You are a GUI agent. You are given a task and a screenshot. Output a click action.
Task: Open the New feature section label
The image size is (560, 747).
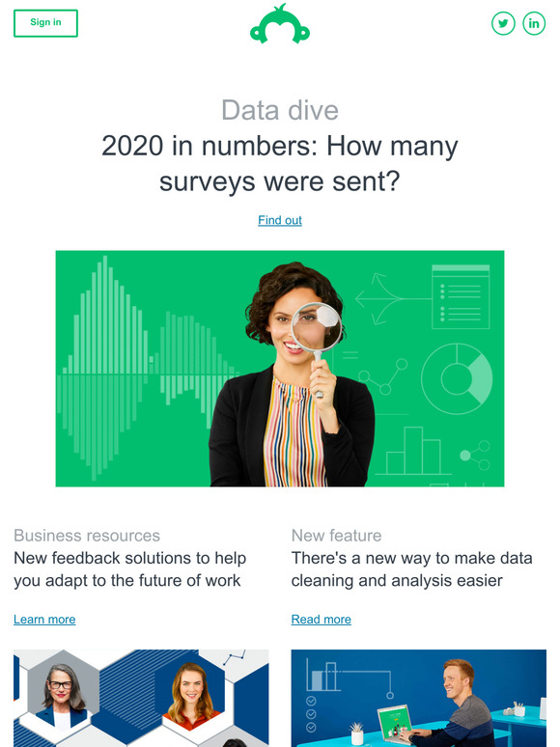336,536
